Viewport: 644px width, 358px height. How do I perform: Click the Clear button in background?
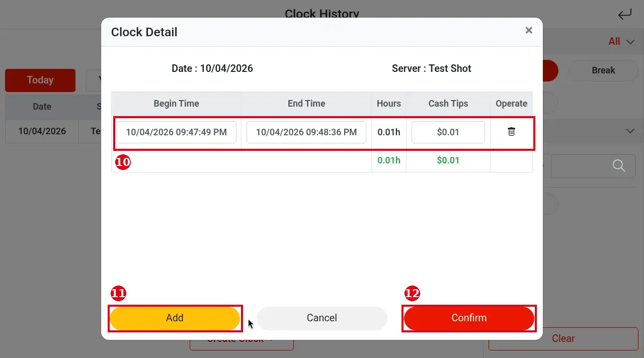coord(563,338)
